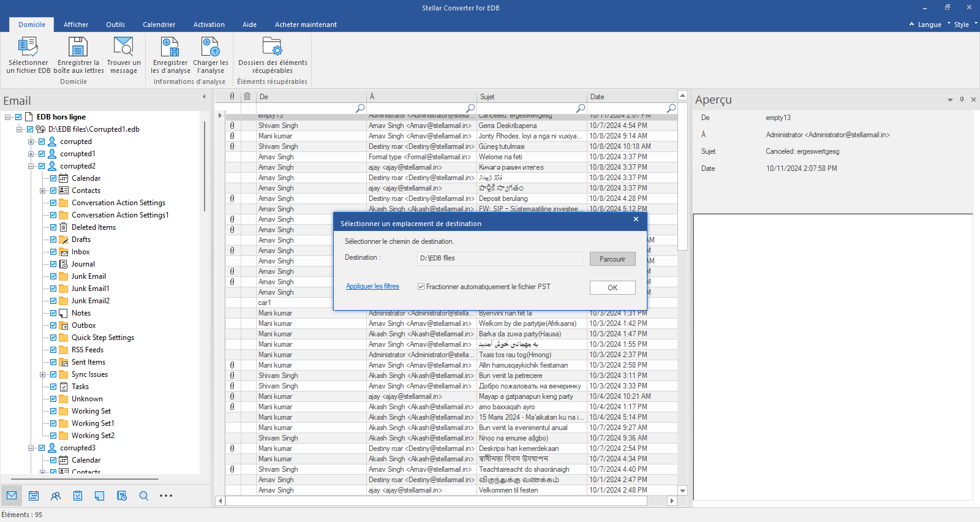This screenshot has height=522, width=980.
Task: Uncheck the Deleted Items folder checkbox
Action: (x=53, y=227)
